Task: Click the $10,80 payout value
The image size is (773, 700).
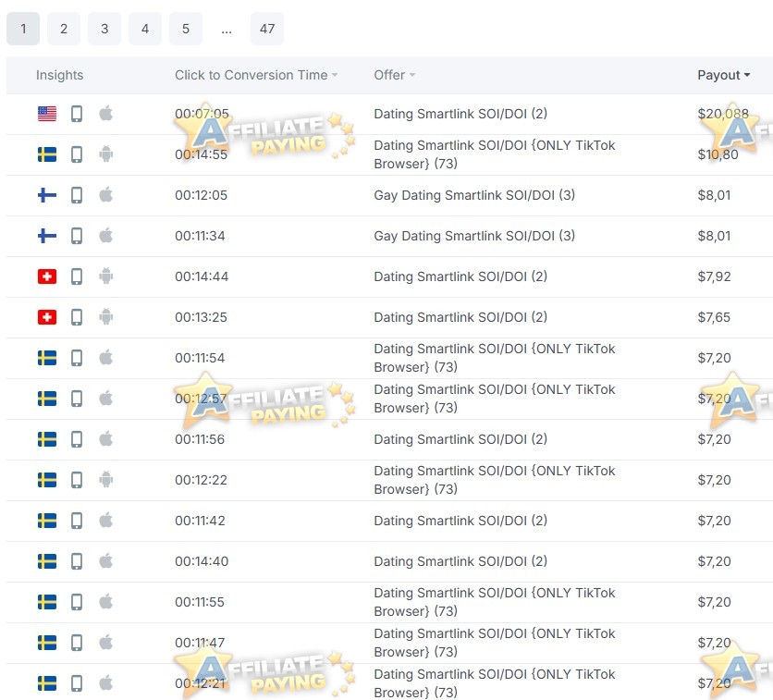Action: [x=718, y=154]
